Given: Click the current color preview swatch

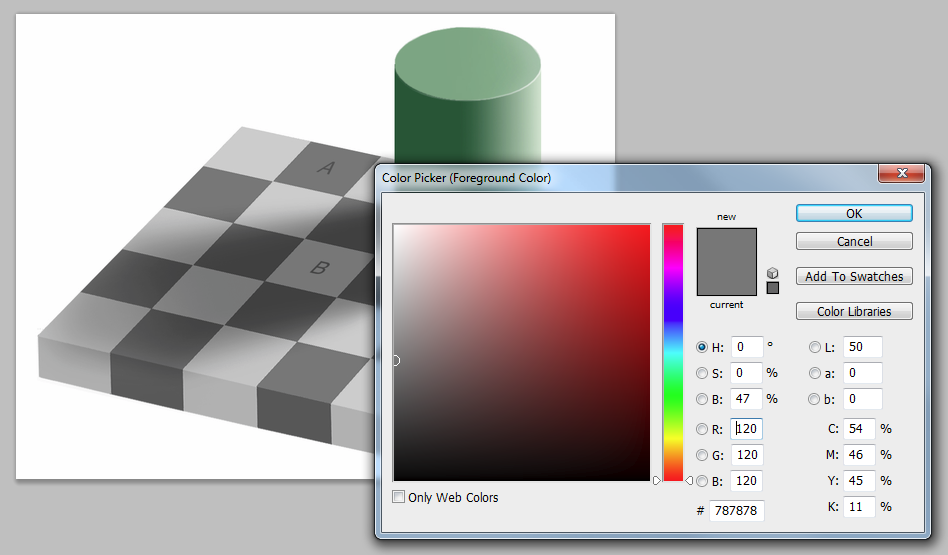Looking at the screenshot, I should click(727, 278).
